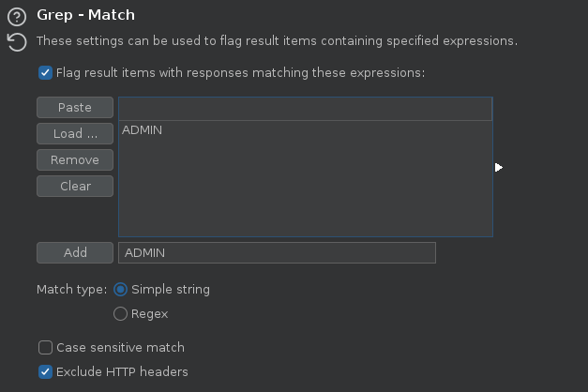Click the Load ... button

click(75, 133)
